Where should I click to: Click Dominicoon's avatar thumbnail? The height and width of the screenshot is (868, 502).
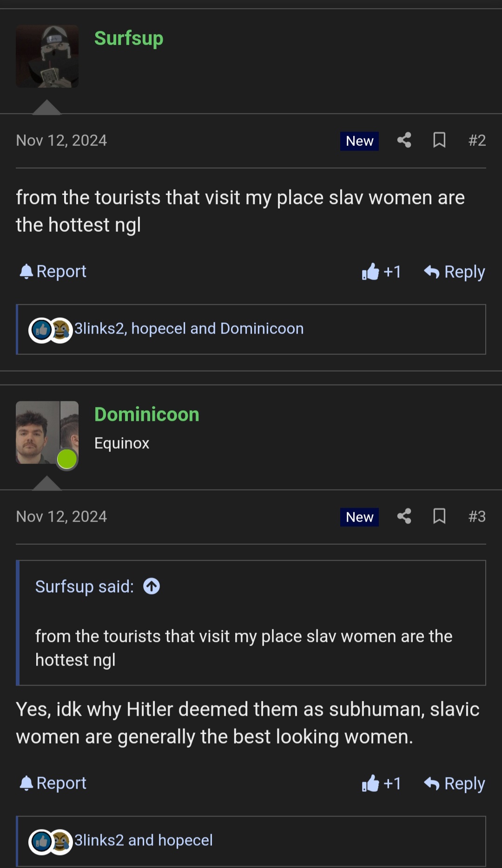point(47,432)
